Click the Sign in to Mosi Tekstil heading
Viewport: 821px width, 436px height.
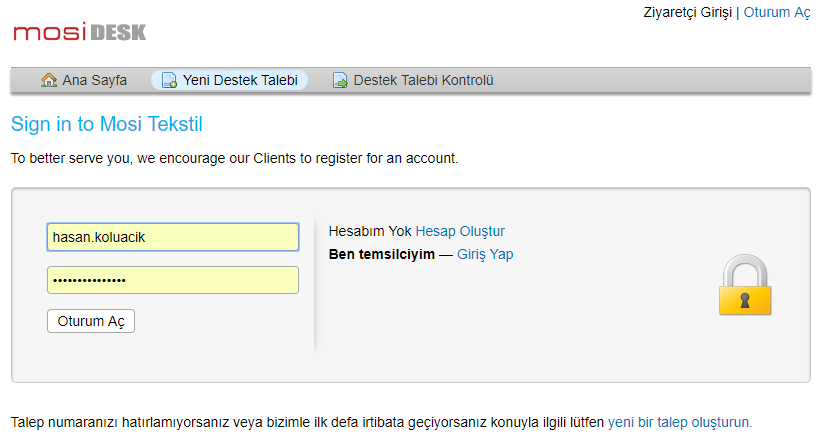pos(107,125)
